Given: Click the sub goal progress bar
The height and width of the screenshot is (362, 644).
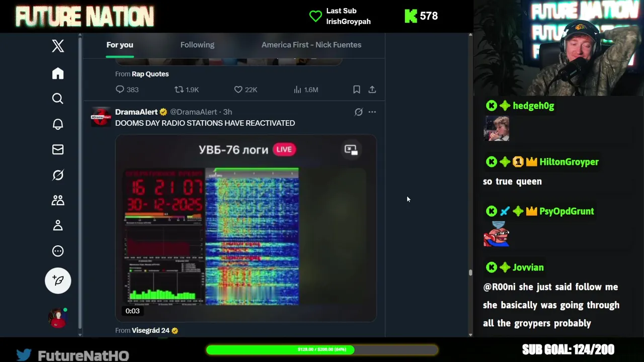Looking at the screenshot, I should tap(322, 349).
